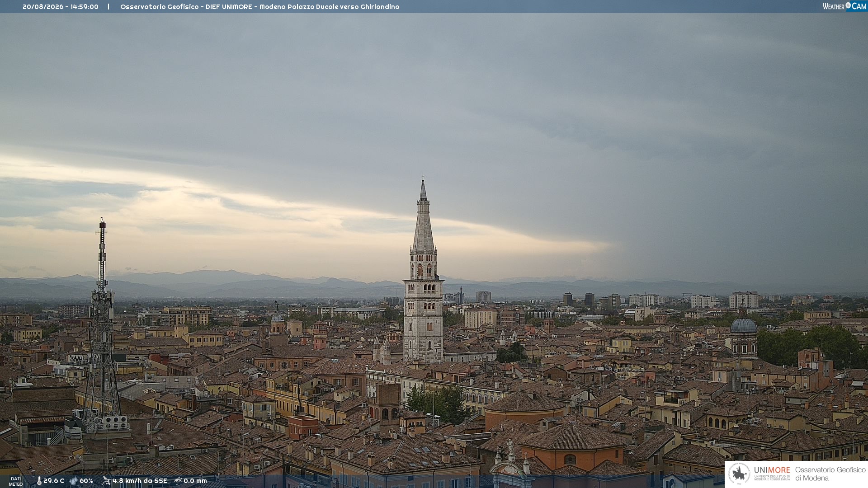Click the thermometer temperature icon
This screenshot has height=488, width=868.
tap(39, 481)
